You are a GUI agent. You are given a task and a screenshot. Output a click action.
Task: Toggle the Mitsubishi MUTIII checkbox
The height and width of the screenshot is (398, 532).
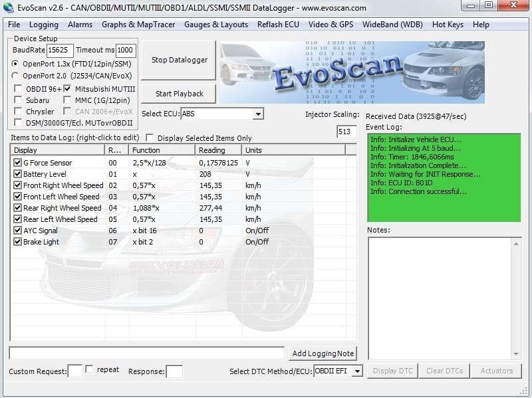(67, 89)
